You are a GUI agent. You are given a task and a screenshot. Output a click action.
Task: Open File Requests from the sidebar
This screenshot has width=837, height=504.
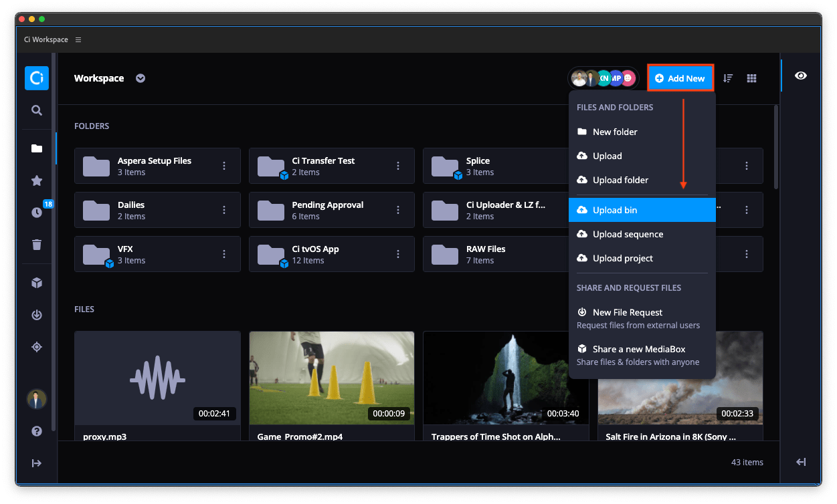tap(36, 315)
